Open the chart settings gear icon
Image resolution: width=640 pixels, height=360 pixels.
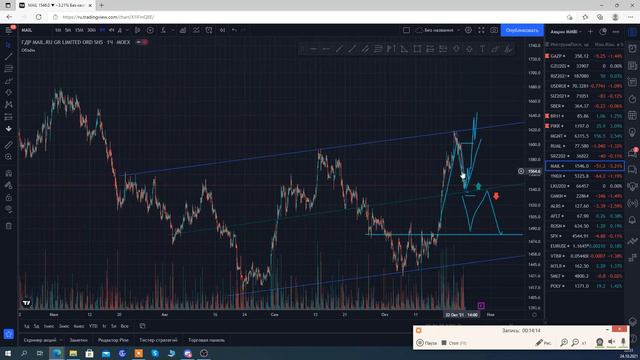tap(468, 30)
